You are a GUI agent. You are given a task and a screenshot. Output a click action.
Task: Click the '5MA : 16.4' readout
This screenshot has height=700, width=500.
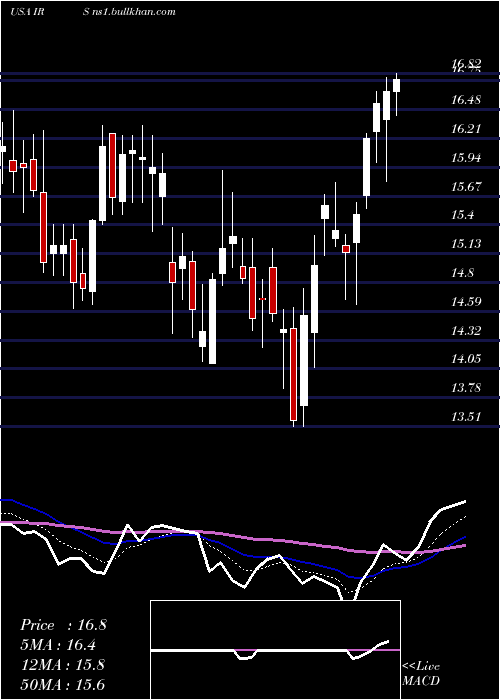[58, 645]
